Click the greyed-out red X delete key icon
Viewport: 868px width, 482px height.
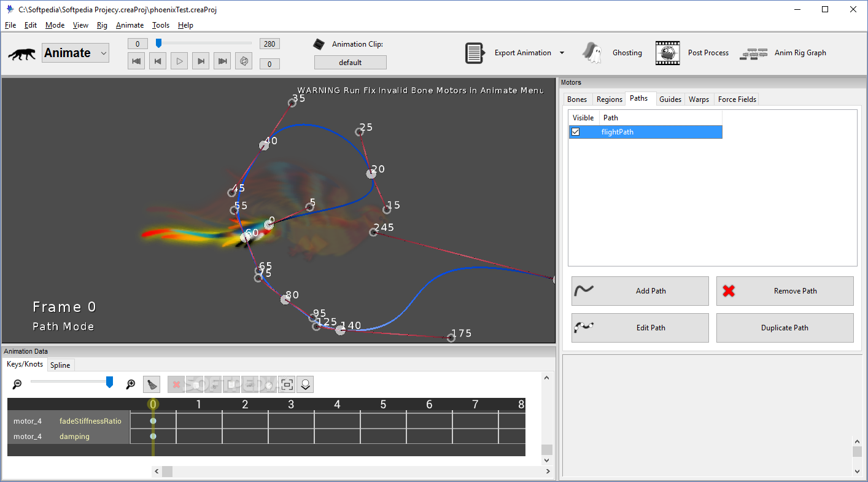pyautogui.click(x=176, y=384)
